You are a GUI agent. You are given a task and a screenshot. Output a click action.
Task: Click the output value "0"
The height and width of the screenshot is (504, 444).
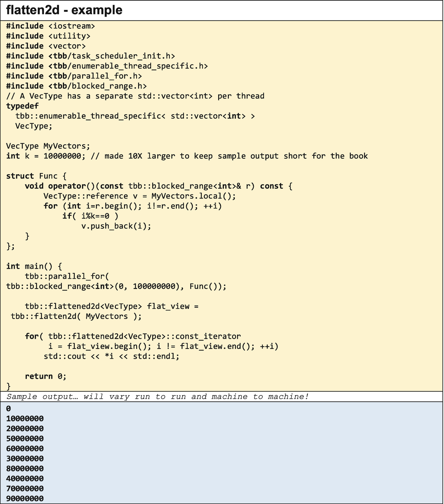tap(9, 408)
